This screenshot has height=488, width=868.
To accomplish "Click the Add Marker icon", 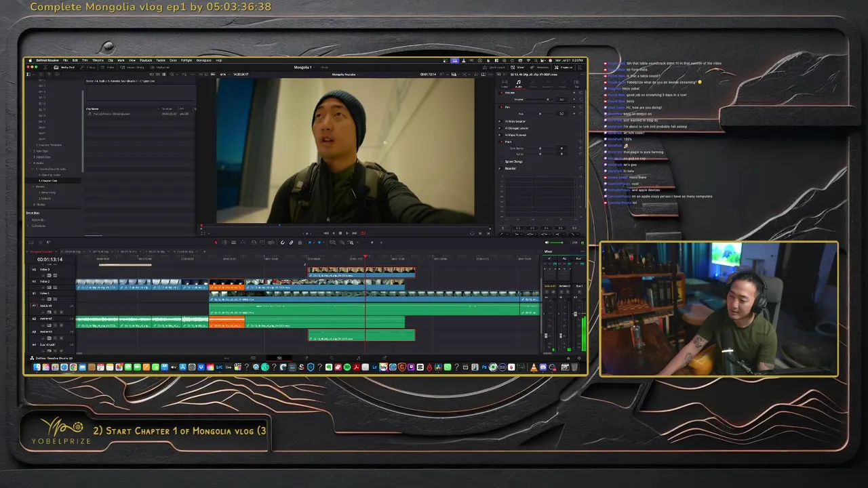I will pyautogui.click(x=319, y=243).
